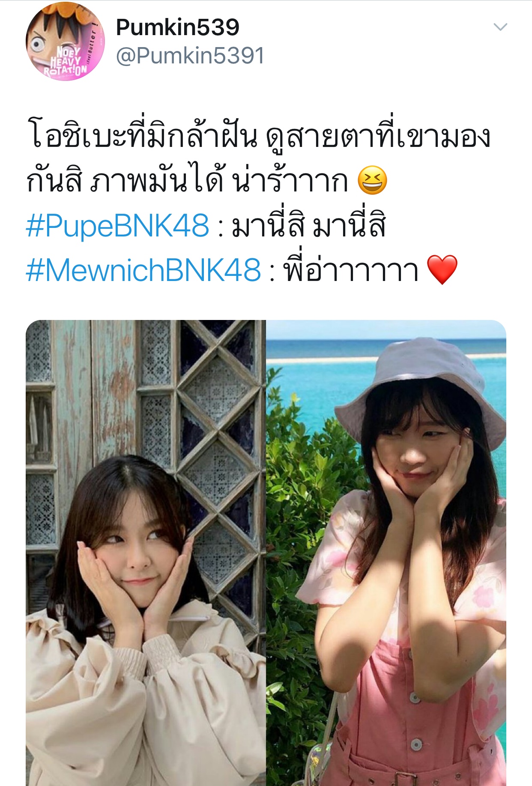Tap the @Pumkin5391 handle

tap(190, 56)
